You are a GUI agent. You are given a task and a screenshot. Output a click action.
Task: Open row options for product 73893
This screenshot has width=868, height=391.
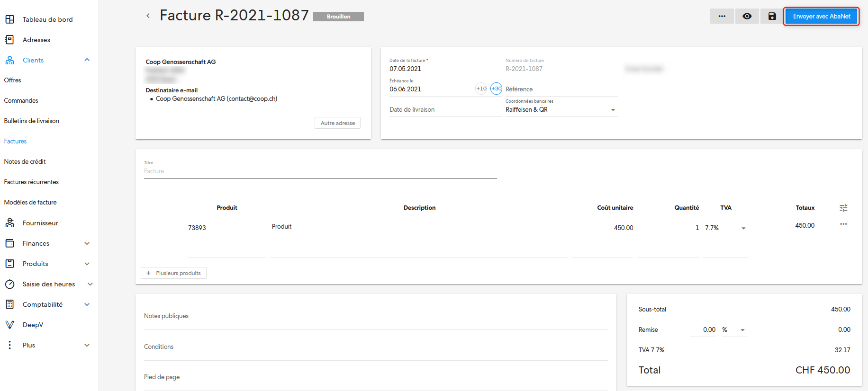coord(843,224)
